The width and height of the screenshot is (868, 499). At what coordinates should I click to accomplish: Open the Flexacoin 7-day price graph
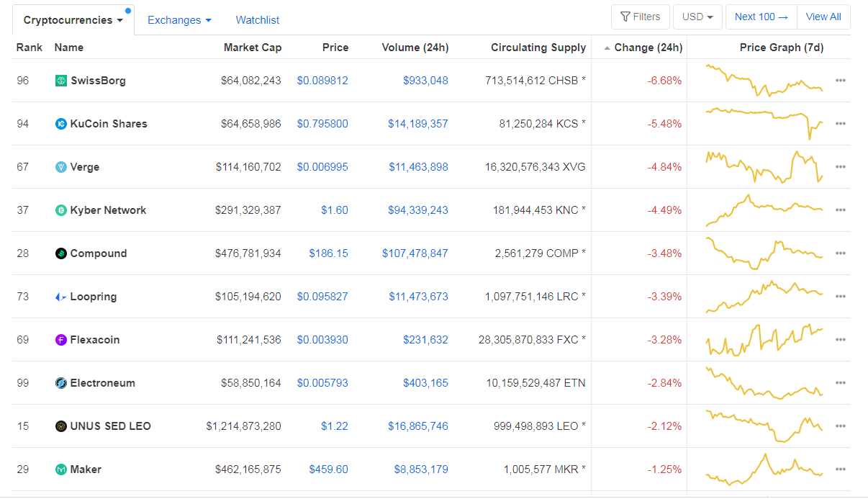pos(764,340)
